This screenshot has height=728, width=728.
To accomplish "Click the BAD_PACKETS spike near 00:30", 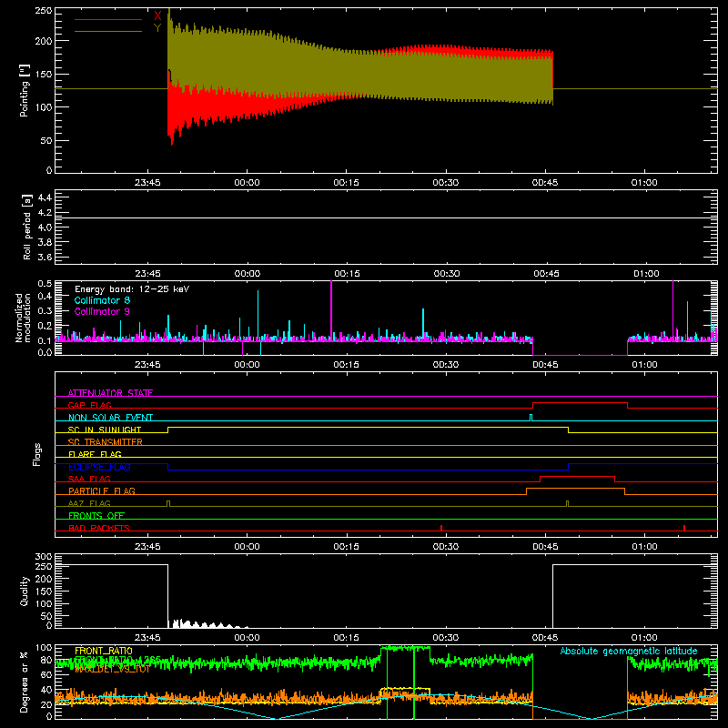I will pyautogui.click(x=441, y=528).
